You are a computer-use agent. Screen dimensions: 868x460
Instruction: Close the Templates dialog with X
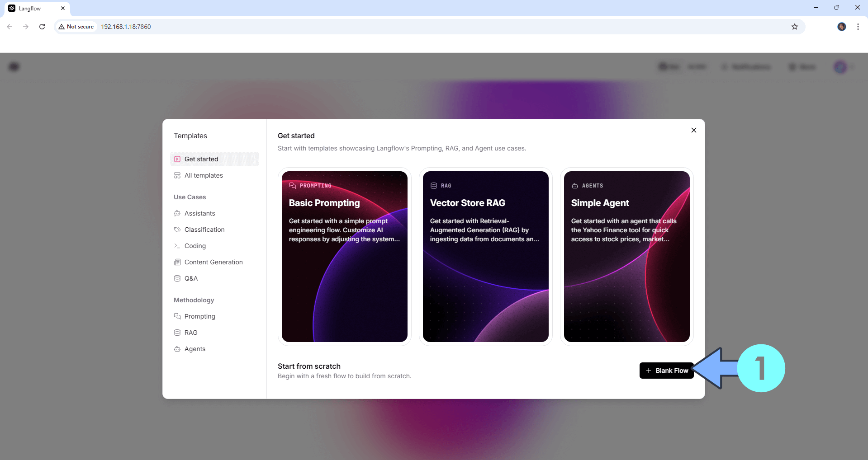pos(693,130)
